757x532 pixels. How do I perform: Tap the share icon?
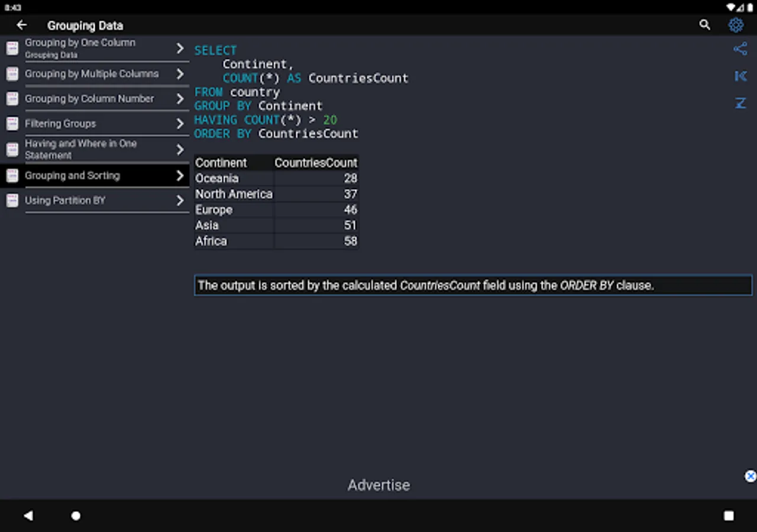[740, 49]
